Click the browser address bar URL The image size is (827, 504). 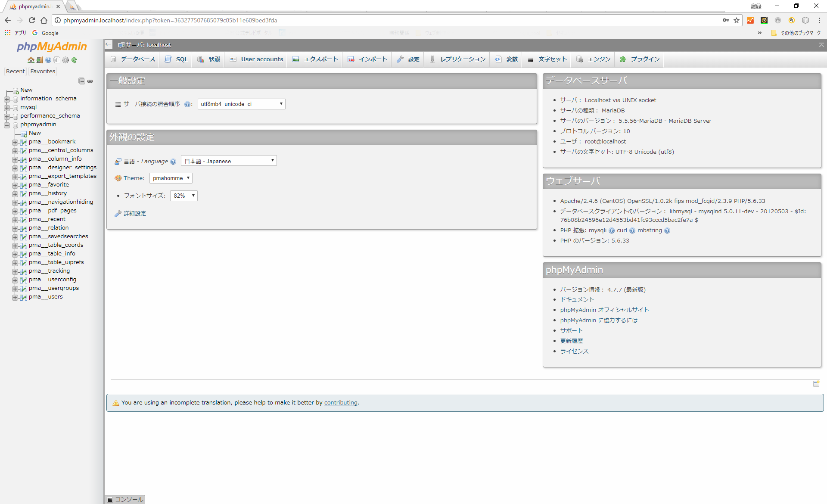pyautogui.click(x=170, y=20)
